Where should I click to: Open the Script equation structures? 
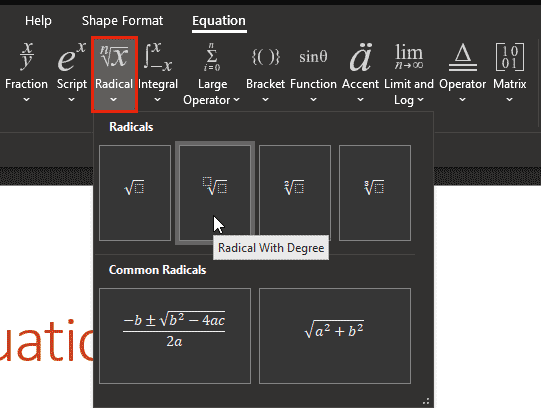coord(71,73)
